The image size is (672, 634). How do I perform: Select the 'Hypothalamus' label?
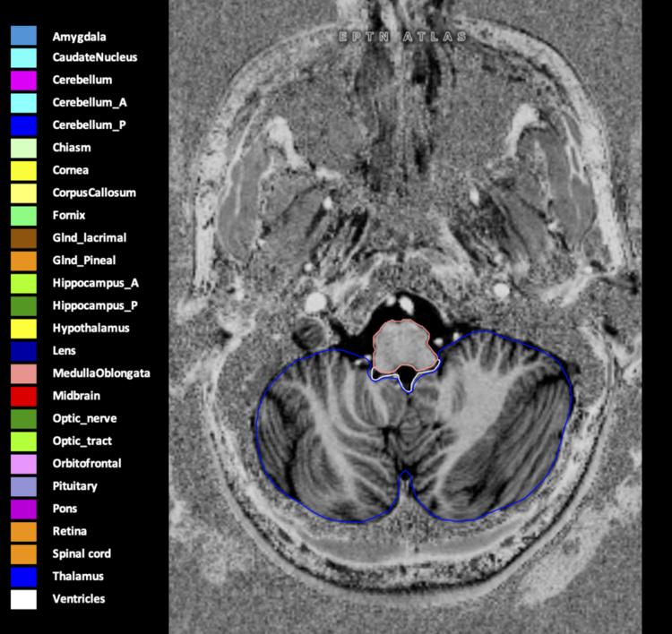90,329
